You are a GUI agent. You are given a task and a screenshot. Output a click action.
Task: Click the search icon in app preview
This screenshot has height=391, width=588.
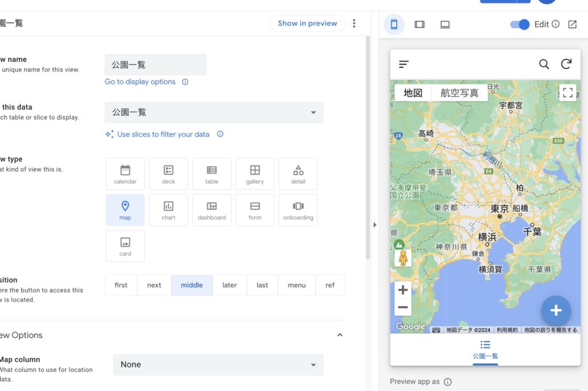544,64
